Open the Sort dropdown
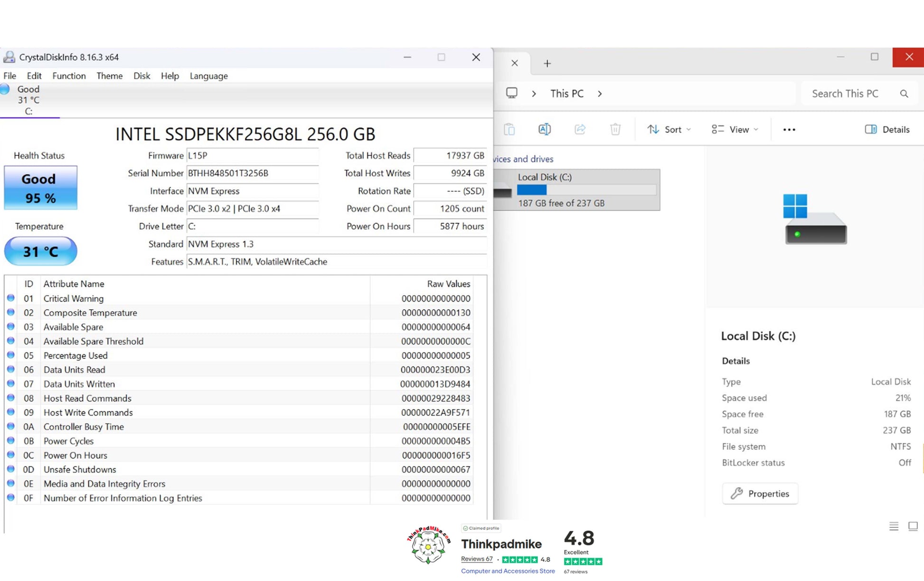924x581 pixels. 669,129
